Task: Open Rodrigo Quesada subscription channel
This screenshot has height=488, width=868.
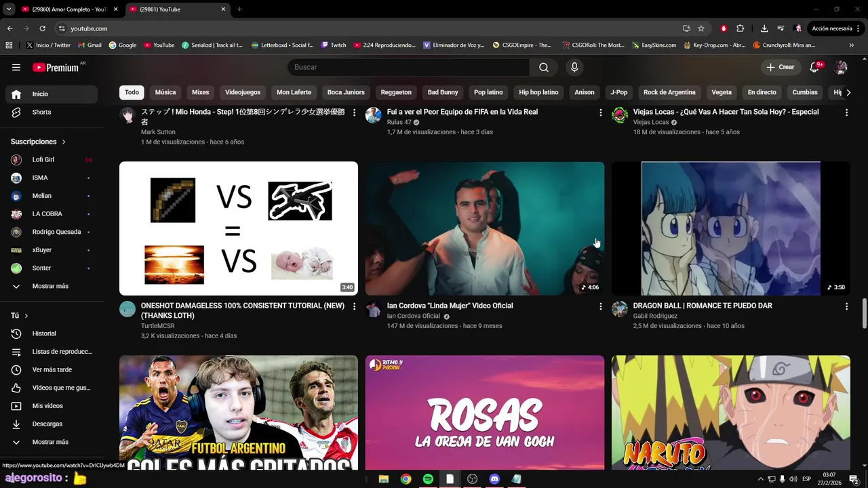Action: click(52, 232)
